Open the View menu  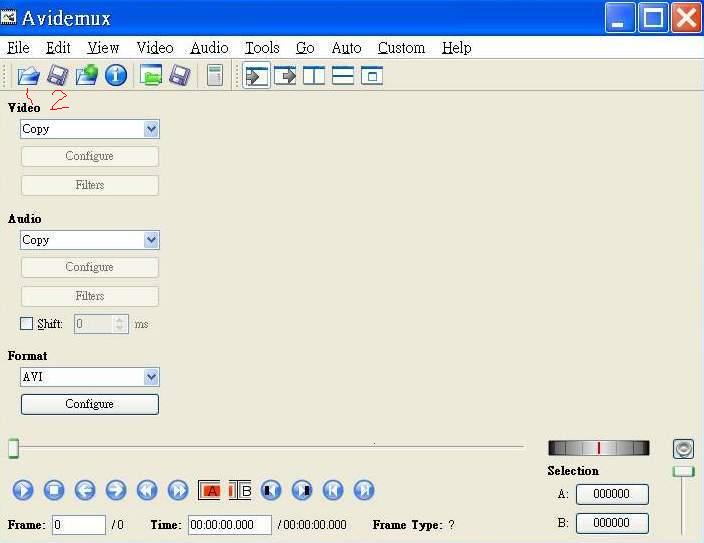click(x=103, y=48)
